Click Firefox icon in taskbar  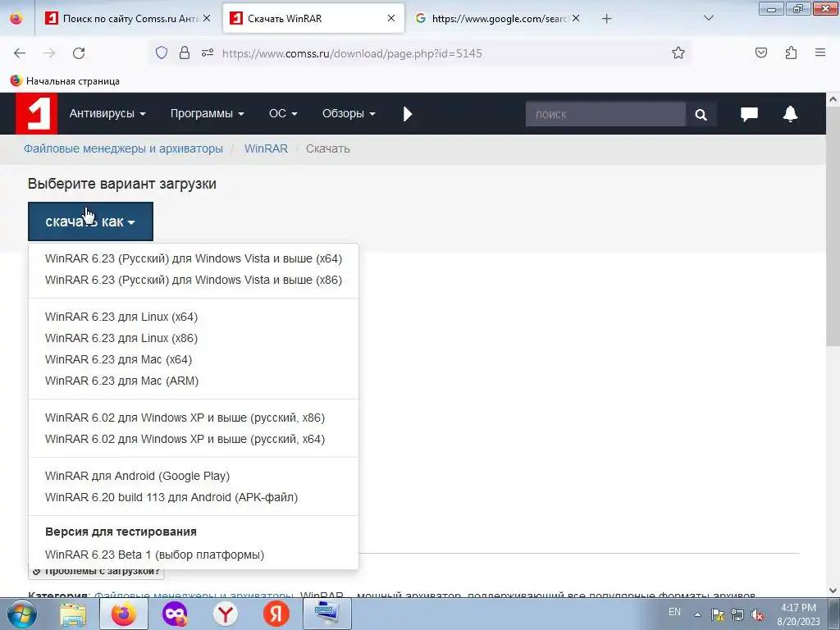[124, 614]
